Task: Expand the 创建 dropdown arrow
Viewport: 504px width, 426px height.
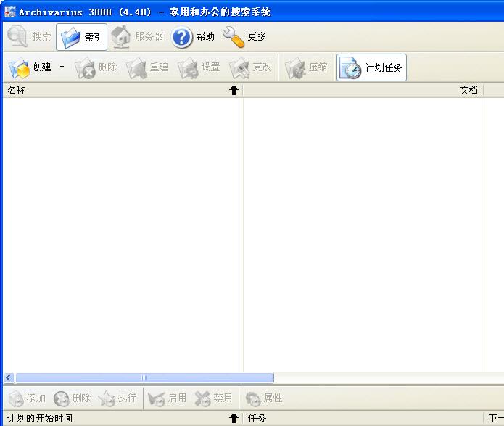Action: coord(62,67)
